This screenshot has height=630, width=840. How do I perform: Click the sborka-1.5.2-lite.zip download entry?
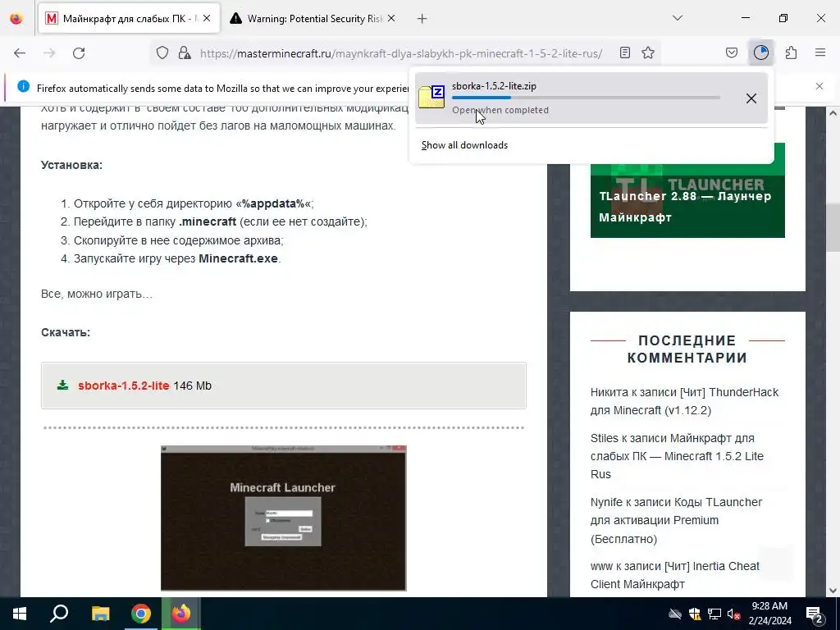(x=591, y=98)
